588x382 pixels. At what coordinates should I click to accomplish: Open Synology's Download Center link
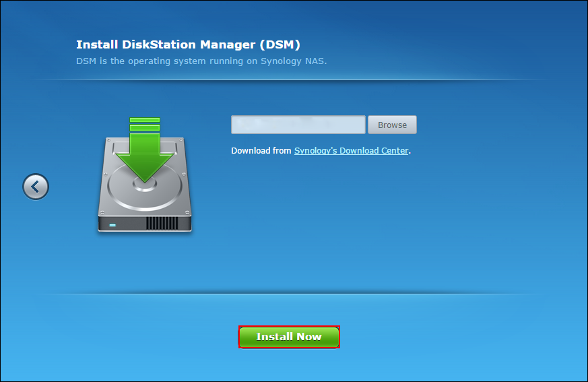[351, 150]
